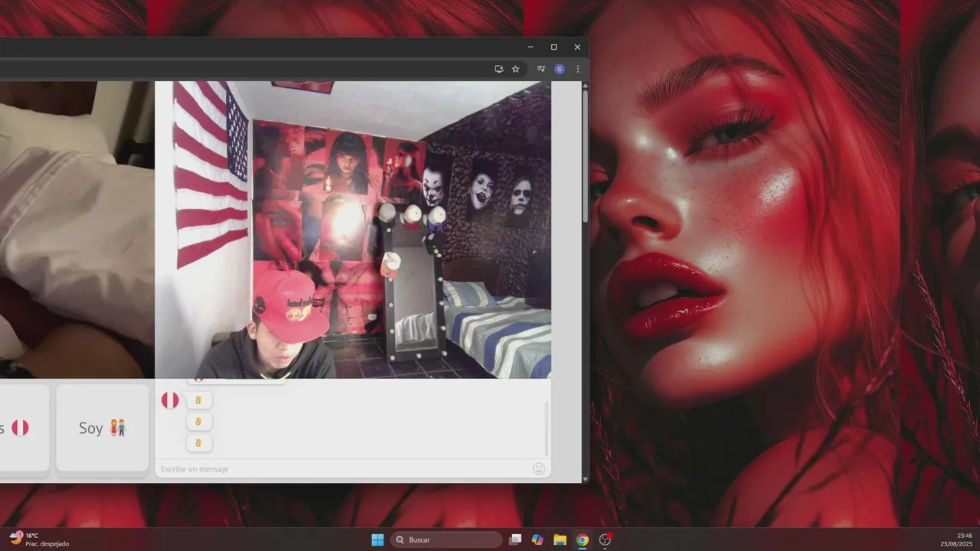Screen dimensions: 980x551
Task: Click the Peru flag avatar in chat
Action: [170, 400]
